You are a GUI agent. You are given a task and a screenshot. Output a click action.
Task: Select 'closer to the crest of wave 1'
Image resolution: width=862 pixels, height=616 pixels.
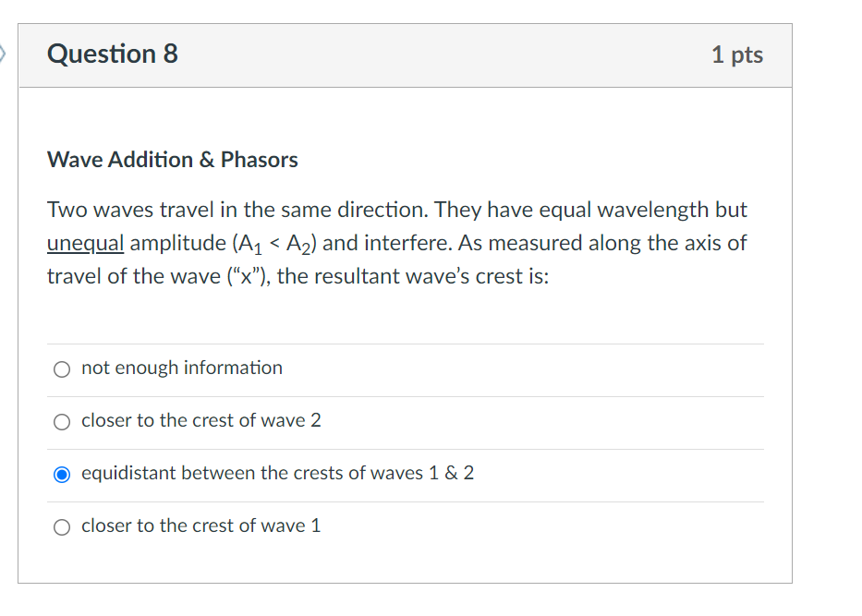click(x=62, y=526)
